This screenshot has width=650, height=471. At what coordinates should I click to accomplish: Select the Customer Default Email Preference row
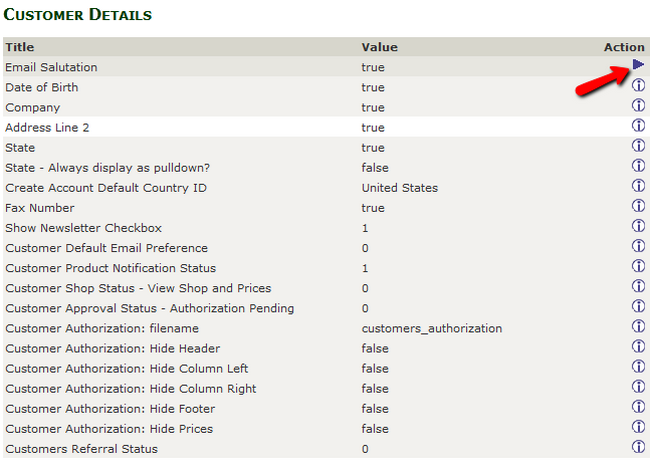pyautogui.click(x=106, y=248)
